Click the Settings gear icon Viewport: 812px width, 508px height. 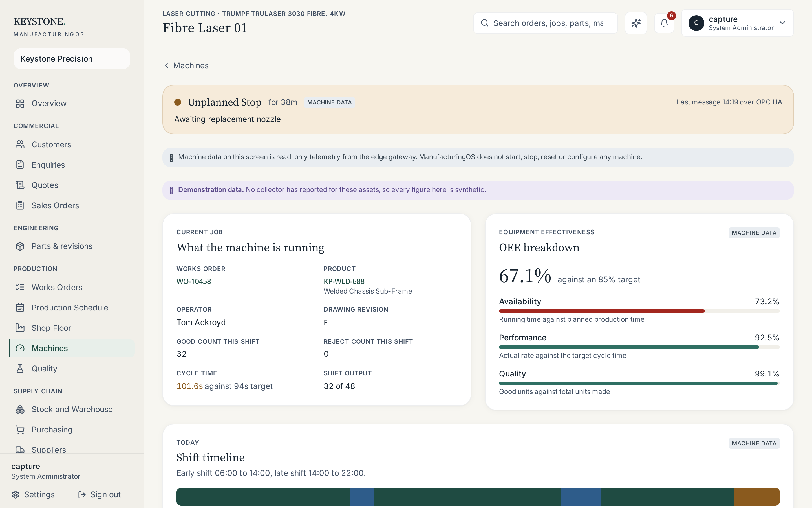[16, 494]
